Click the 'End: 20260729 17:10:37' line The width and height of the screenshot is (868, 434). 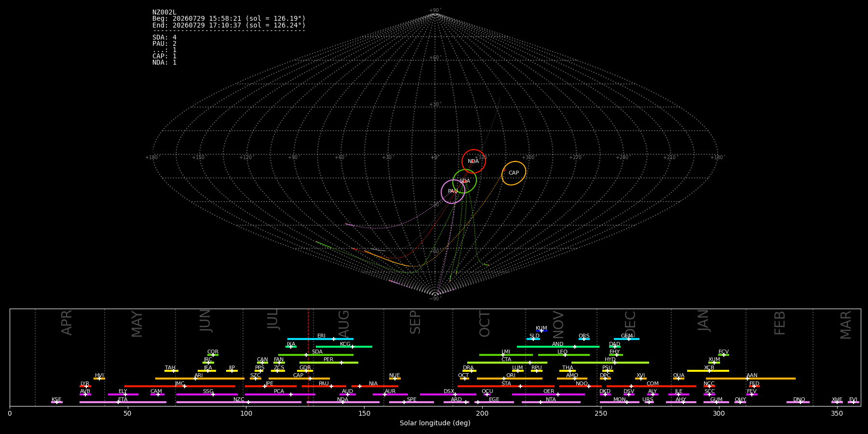[x=229, y=25]
